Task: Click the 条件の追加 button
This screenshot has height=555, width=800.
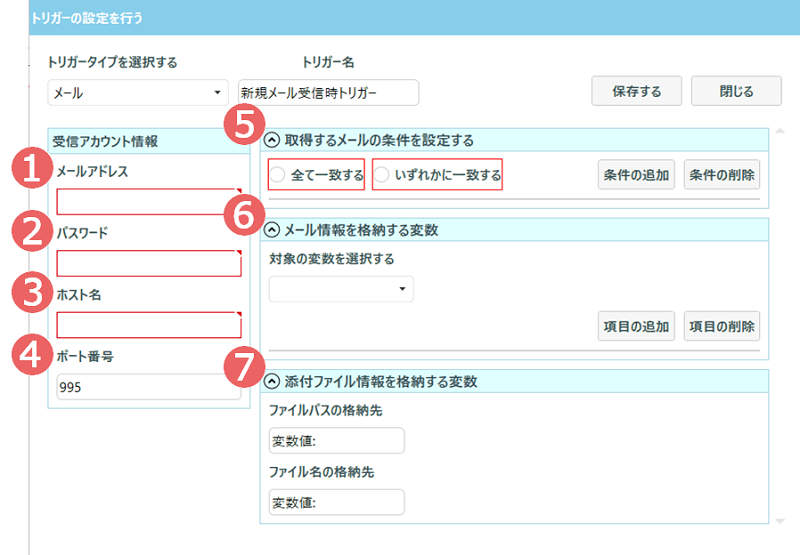Action: tap(636, 175)
